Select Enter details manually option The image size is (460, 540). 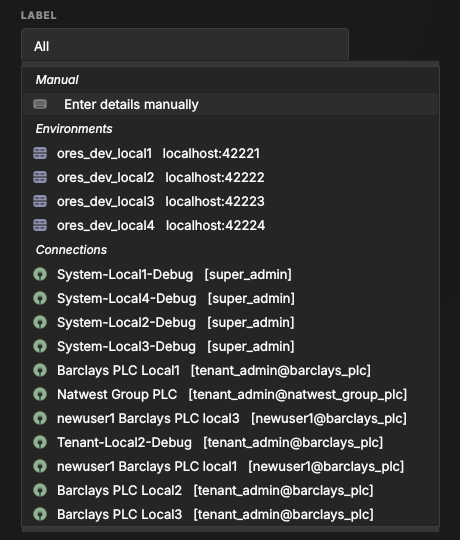click(x=231, y=104)
